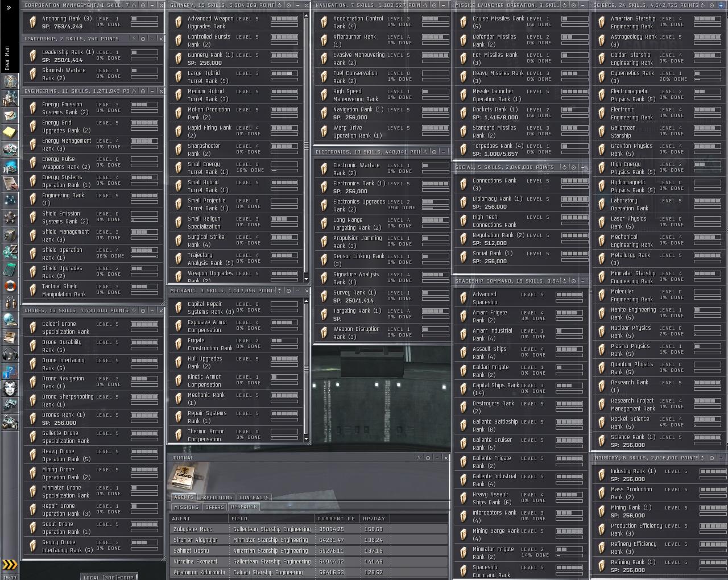Select Thermic Armor Compensation skill
Image resolution: width=728 pixels, height=580 pixels.
tap(236, 435)
